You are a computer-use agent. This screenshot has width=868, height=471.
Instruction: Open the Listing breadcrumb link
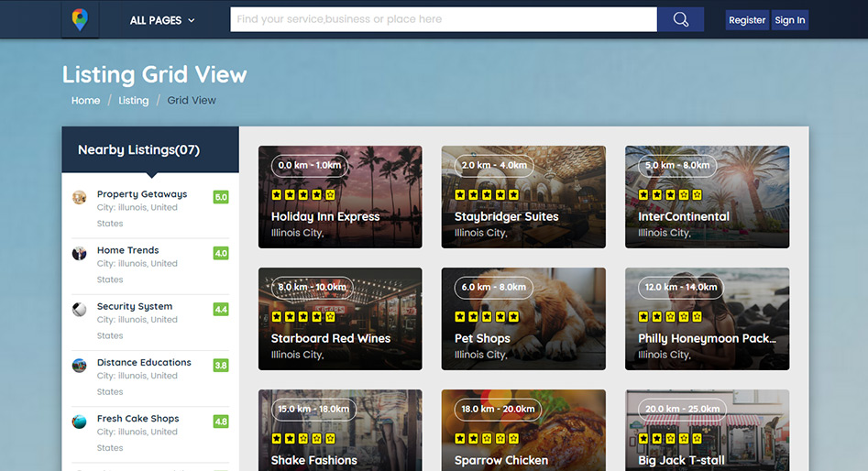134,100
